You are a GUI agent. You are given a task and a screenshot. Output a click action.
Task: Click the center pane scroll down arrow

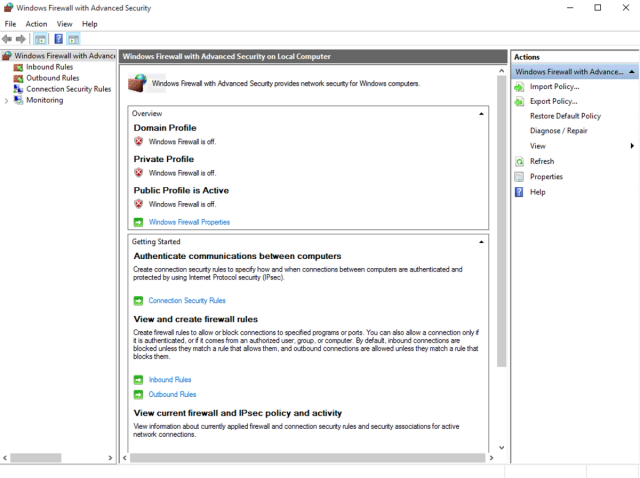point(502,448)
